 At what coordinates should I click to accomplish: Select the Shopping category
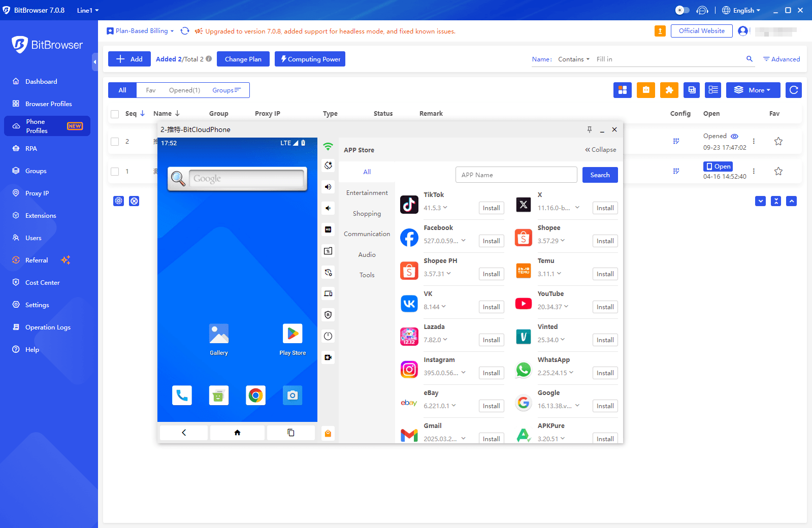[367, 214]
